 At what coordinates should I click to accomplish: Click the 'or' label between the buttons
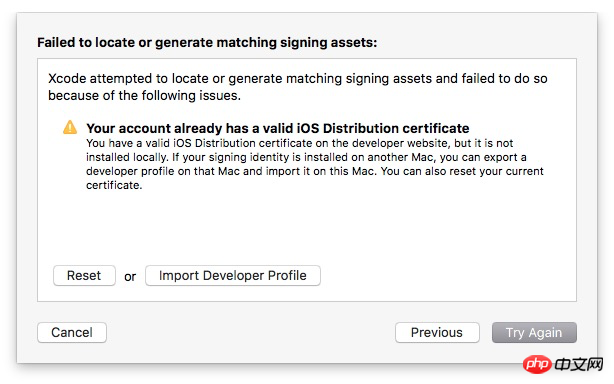pos(130,277)
